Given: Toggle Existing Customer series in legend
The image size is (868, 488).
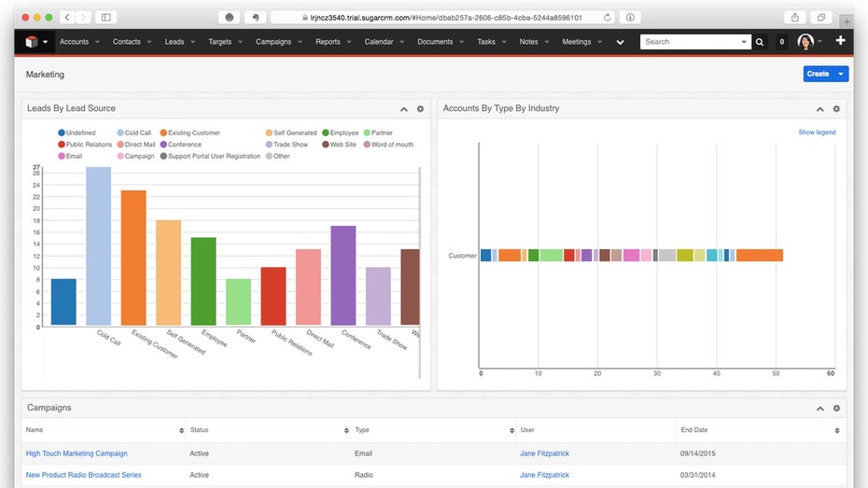Looking at the screenshot, I should click(x=189, y=132).
